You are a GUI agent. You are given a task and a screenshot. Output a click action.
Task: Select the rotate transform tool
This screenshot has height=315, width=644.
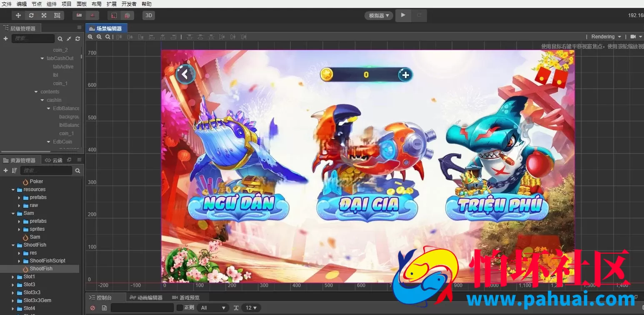31,15
